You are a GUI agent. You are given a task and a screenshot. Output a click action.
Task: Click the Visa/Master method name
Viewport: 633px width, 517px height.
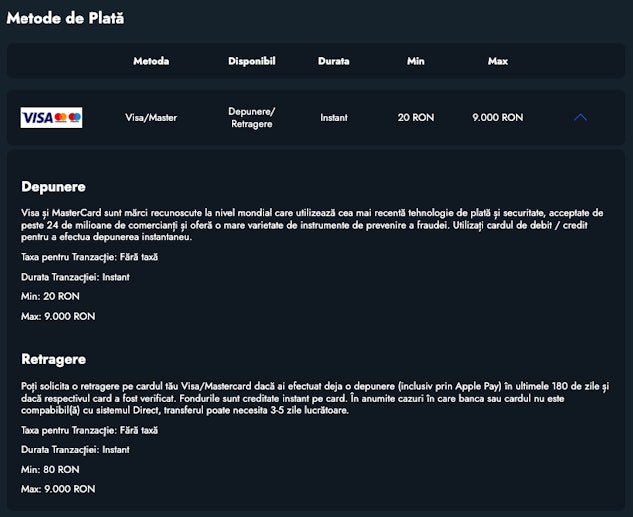pos(151,118)
